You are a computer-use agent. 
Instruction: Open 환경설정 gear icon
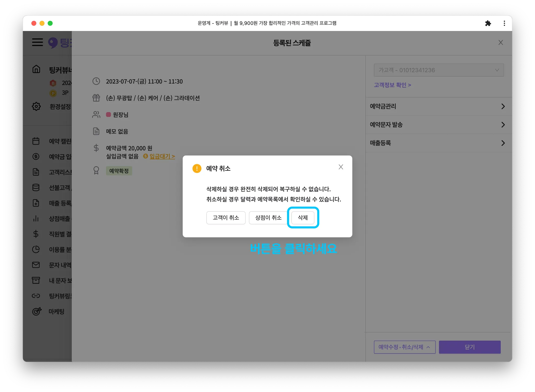click(x=36, y=106)
